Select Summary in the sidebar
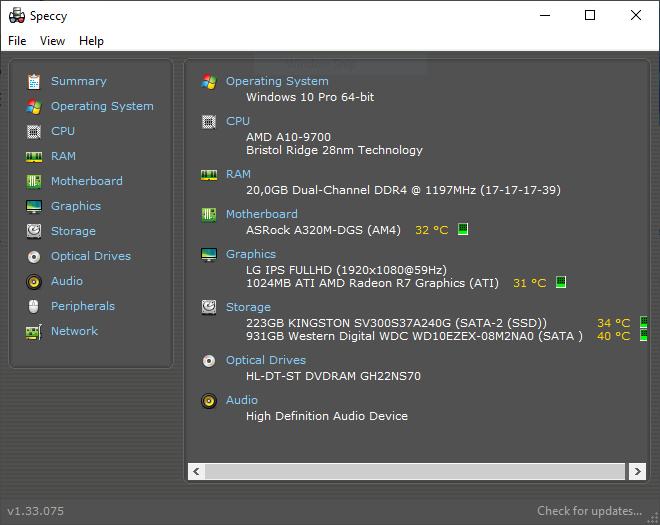This screenshot has width=660, height=525. pyautogui.click(x=79, y=81)
